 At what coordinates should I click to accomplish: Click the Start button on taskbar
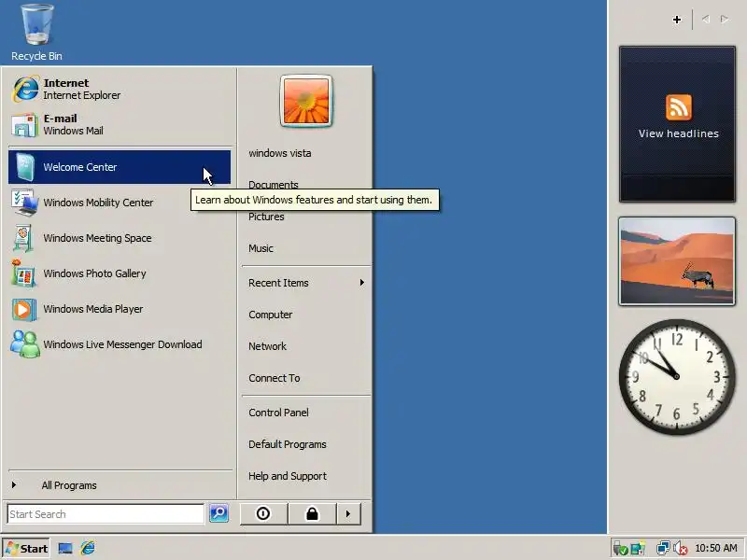click(x=27, y=549)
